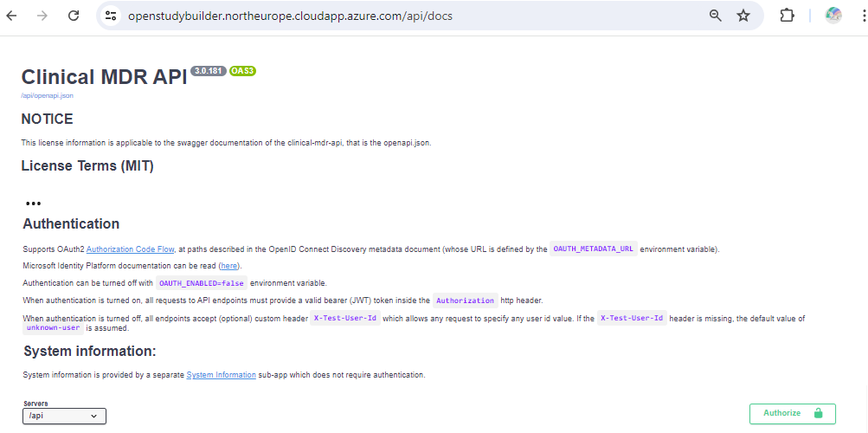Open the zoom magnifier icon in address bar
The width and height of the screenshot is (868, 433).
click(x=715, y=16)
